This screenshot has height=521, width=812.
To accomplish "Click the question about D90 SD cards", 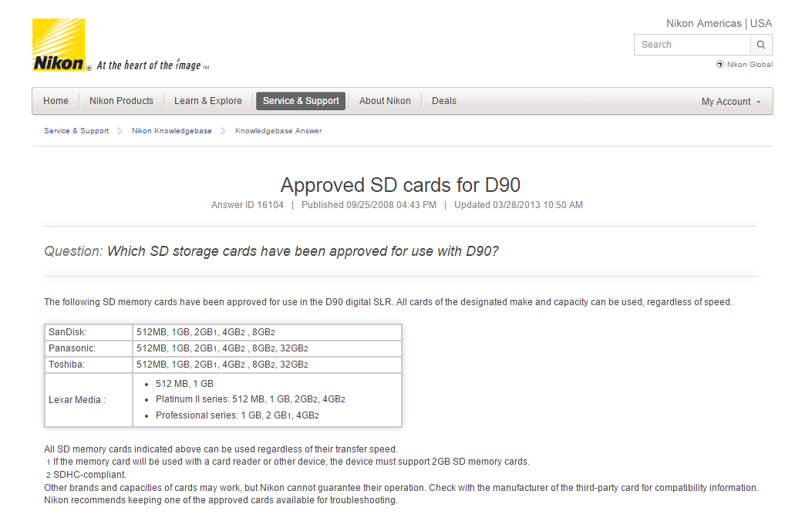I will point(271,251).
